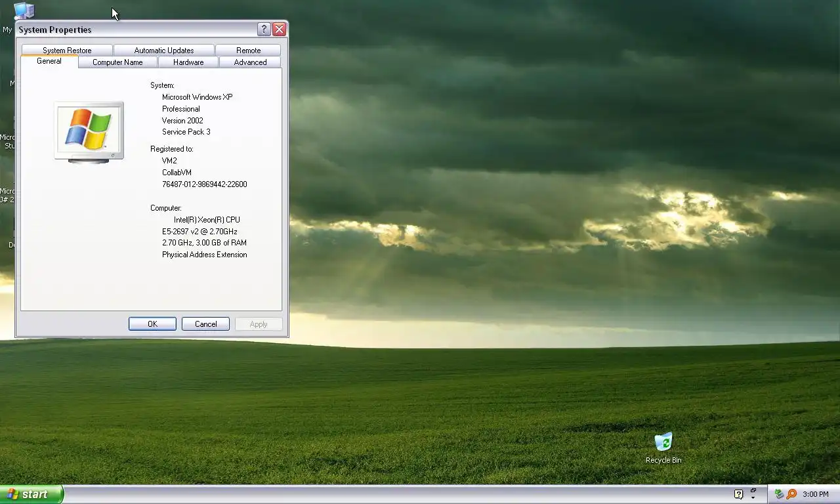Image resolution: width=840 pixels, height=504 pixels.
Task: Click the language bar restore icon
Action: tap(753, 490)
